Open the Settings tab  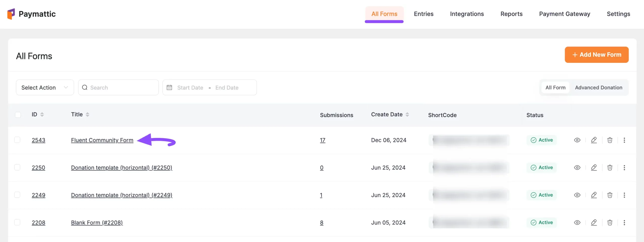pos(618,14)
